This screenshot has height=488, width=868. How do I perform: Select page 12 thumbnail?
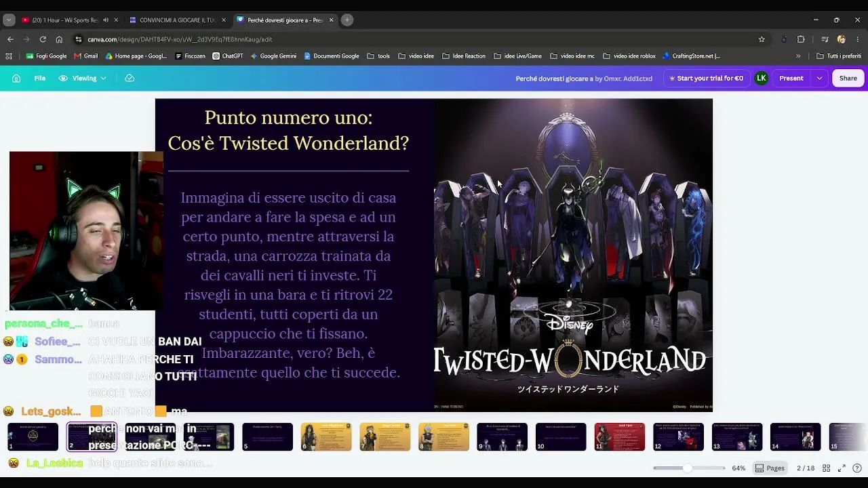(x=678, y=437)
